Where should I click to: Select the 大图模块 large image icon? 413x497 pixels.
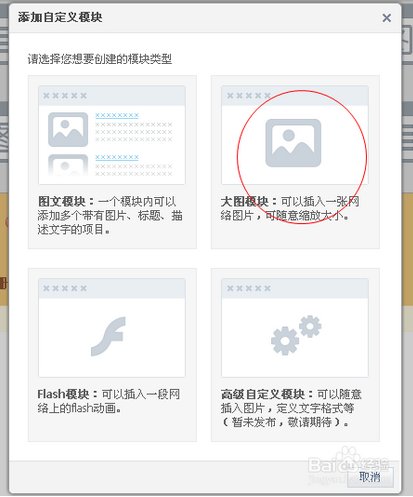(293, 143)
